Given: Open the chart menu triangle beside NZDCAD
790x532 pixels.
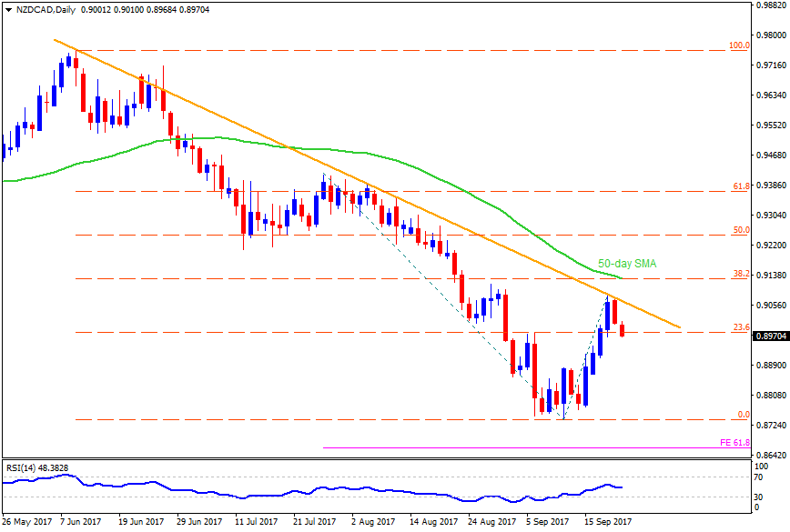Looking at the screenshot, I should (8, 10).
